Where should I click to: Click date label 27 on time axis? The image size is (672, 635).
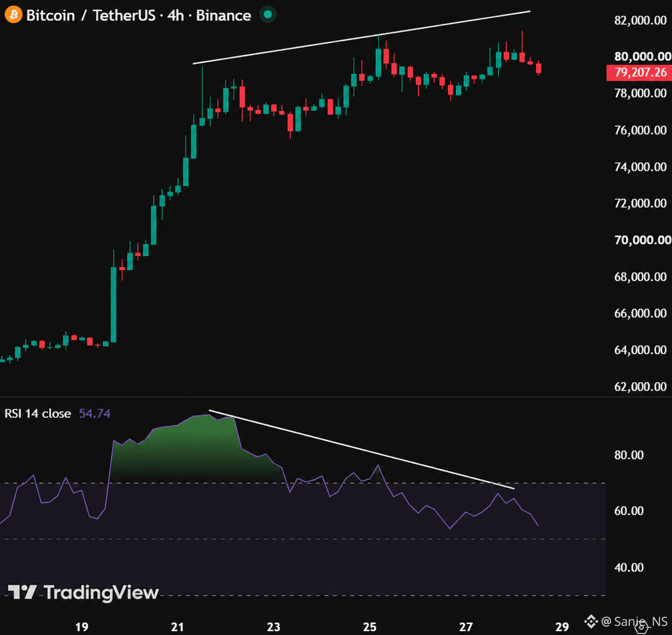coord(466,627)
